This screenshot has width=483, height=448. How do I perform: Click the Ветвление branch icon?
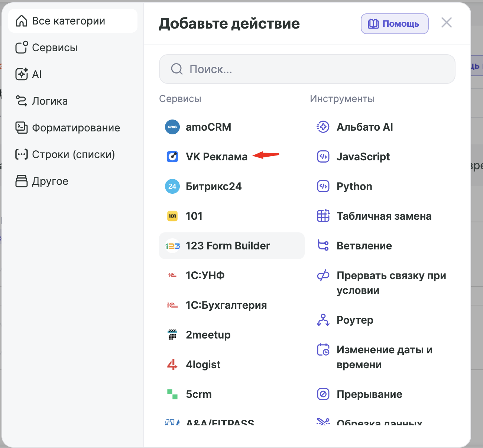coord(323,245)
